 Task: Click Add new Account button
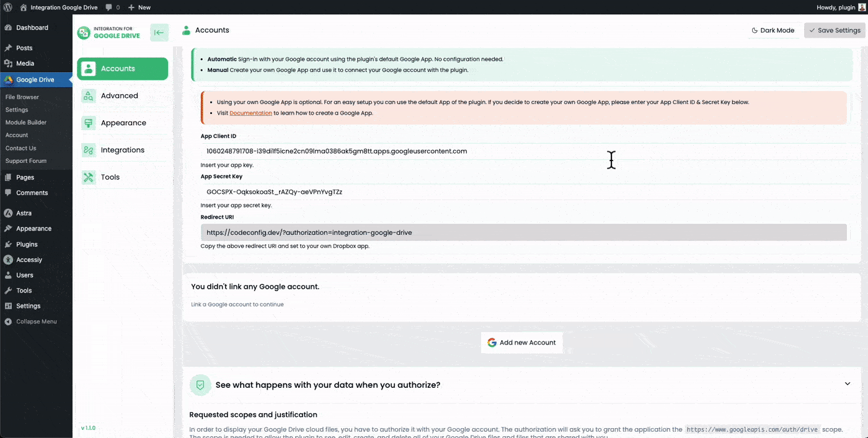[521, 343]
